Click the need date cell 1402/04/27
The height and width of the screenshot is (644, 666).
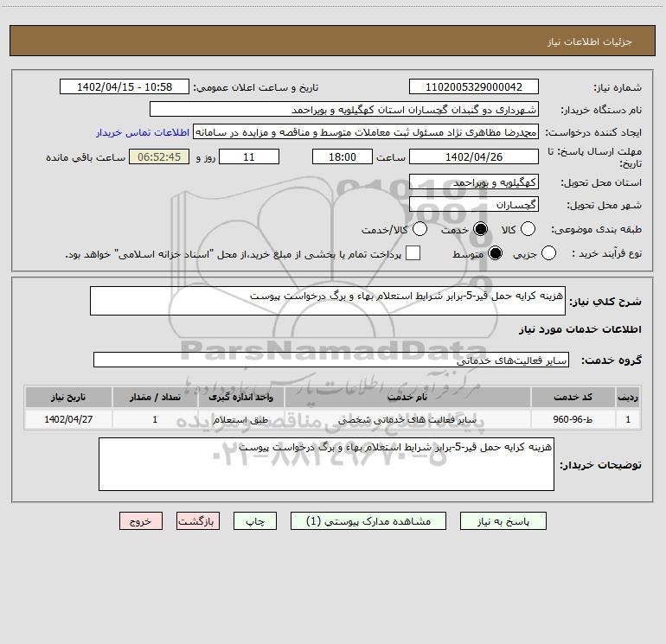pos(68,419)
